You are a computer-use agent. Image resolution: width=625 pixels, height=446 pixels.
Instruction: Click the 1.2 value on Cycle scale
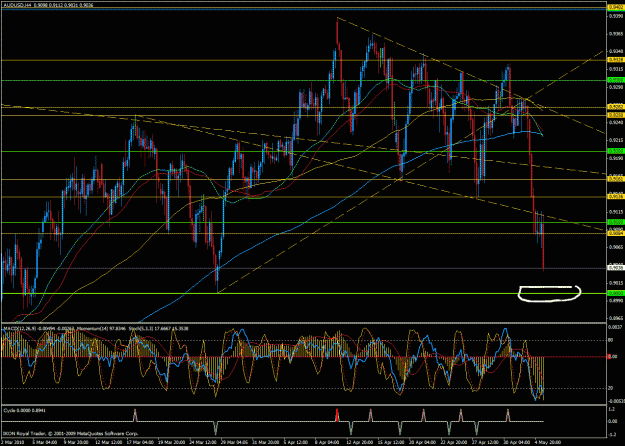click(x=611, y=409)
